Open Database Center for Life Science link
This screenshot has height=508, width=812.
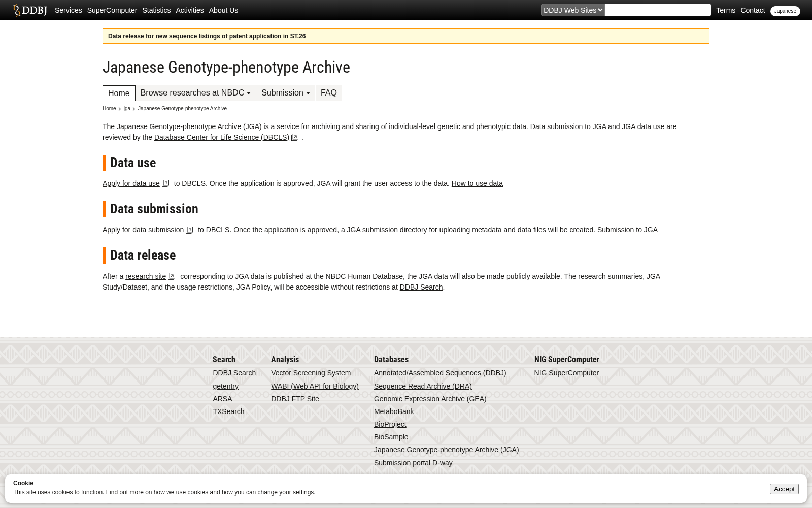point(222,137)
